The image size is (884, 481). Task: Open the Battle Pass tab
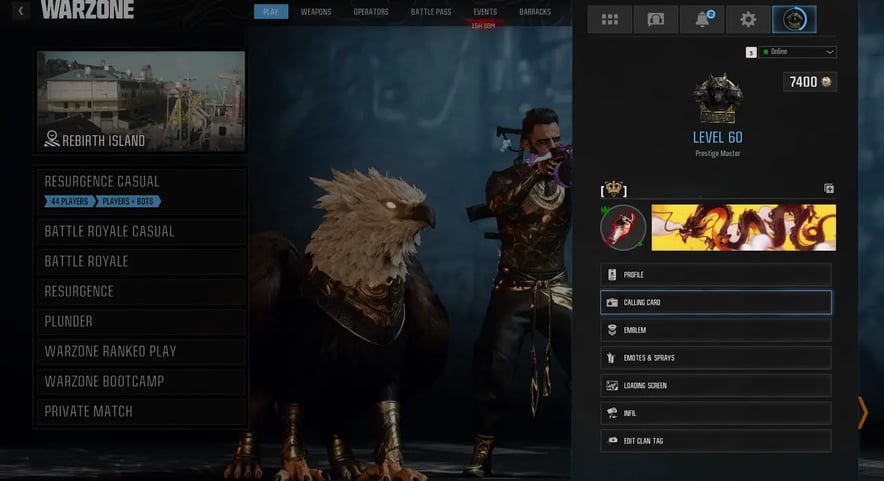click(431, 12)
